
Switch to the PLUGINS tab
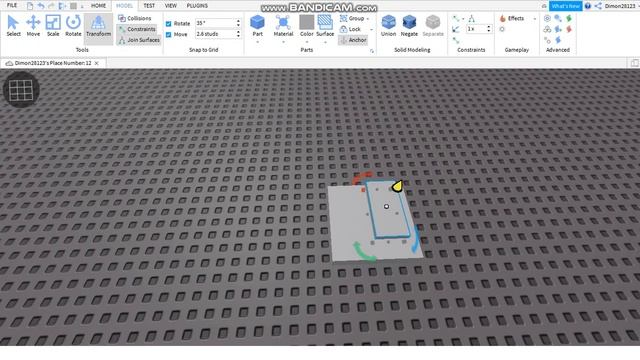click(197, 6)
